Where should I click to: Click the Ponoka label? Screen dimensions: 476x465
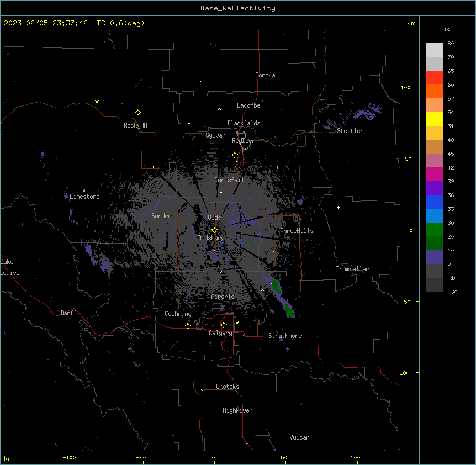pyautogui.click(x=265, y=75)
